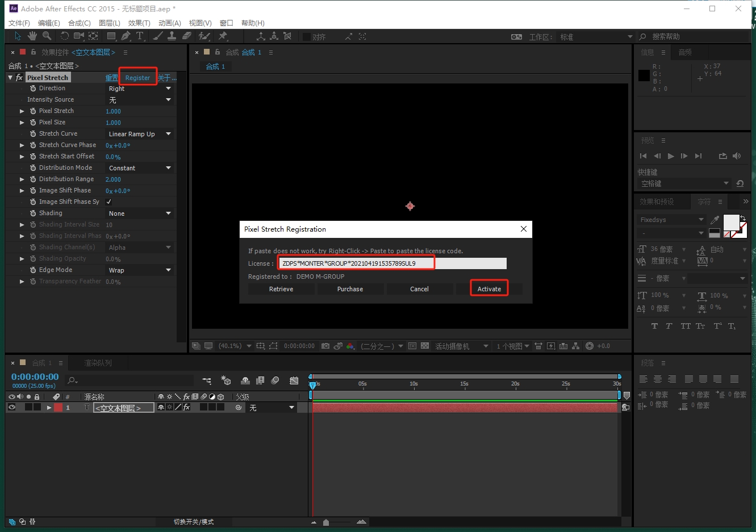756x532 pixels.
Task: Select the Puppet Pin tool
Action: 223,36
